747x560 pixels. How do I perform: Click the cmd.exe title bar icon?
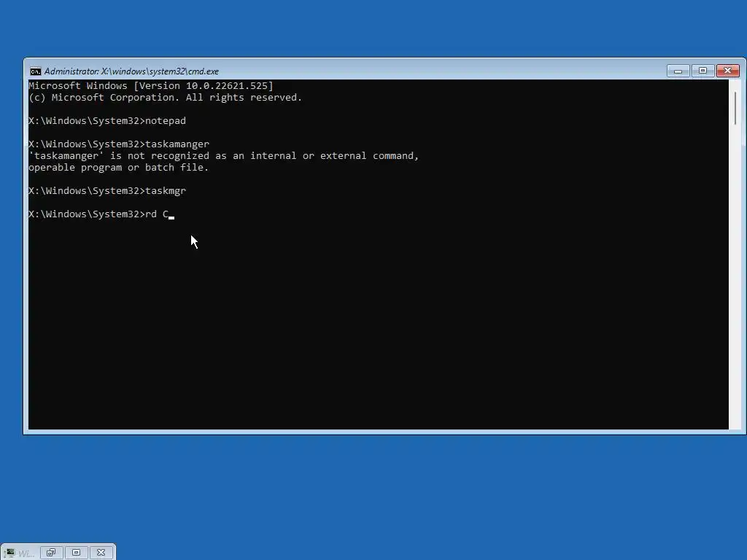pyautogui.click(x=35, y=71)
